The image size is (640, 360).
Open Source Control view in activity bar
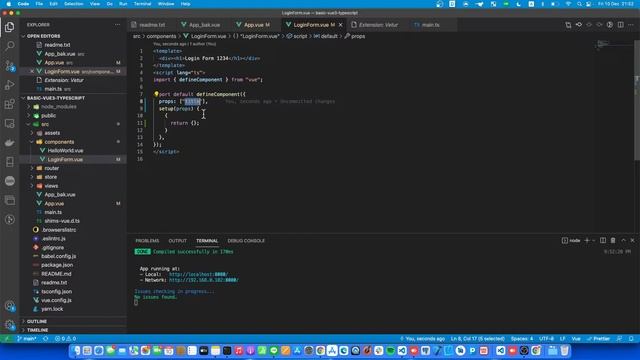click(x=9, y=65)
